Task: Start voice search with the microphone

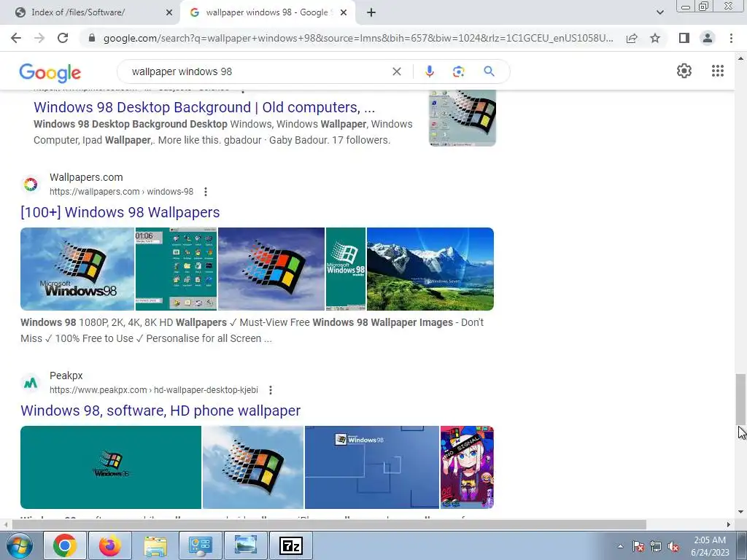Action: point(429,71)
